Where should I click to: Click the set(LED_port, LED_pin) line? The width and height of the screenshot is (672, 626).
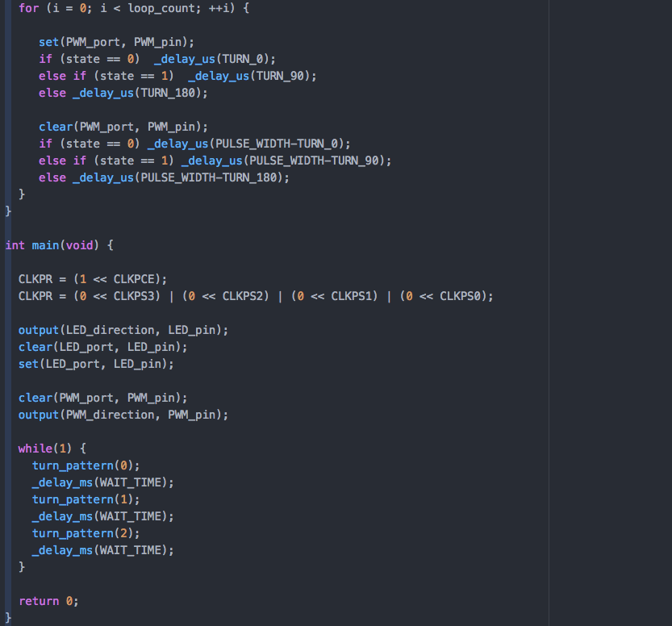tap(96, 364)
